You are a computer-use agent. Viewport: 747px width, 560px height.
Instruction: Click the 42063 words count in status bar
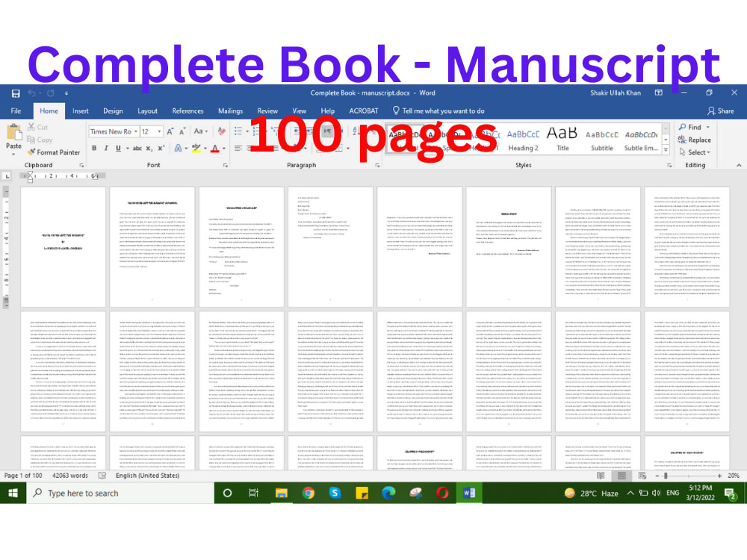coord(70,476)
